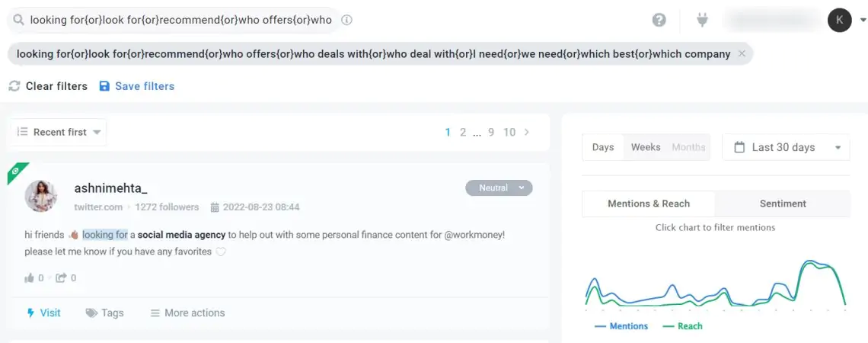The height and width of the screenshot is (343, 868).
Task: Click the thumbs-up likes icon
Action: click(30, 277)
